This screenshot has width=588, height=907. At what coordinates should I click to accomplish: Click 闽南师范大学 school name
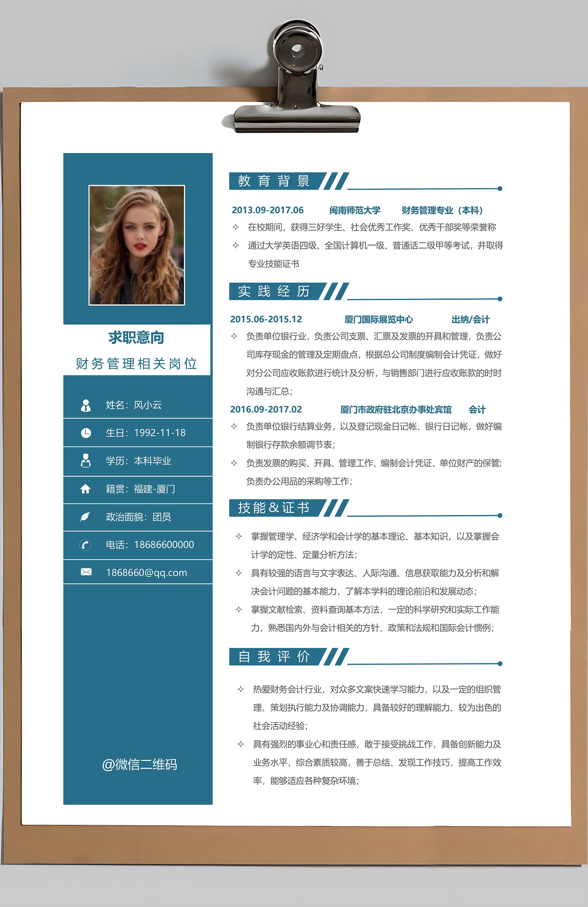(355, 210)
